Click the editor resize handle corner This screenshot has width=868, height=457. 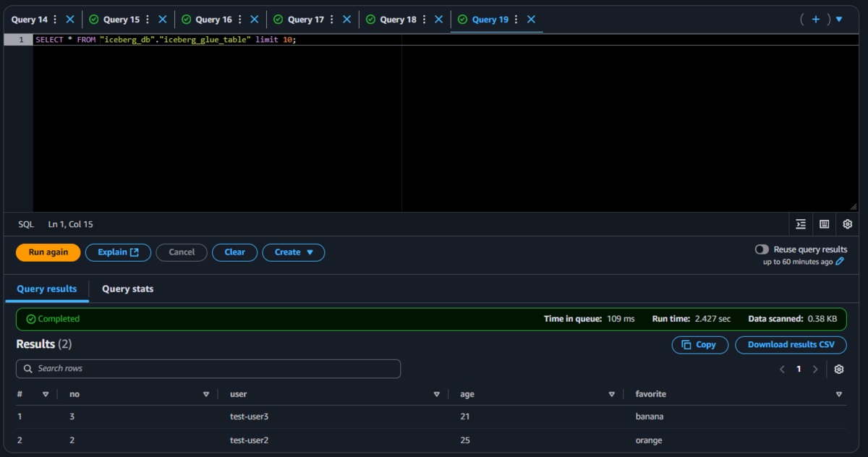click(x=854, y=207)
